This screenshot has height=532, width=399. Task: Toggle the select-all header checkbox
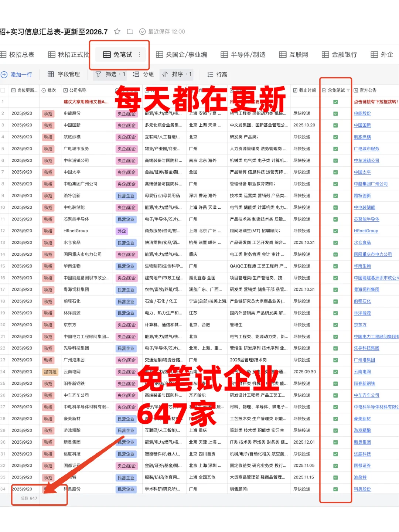[x=3, y=91]
